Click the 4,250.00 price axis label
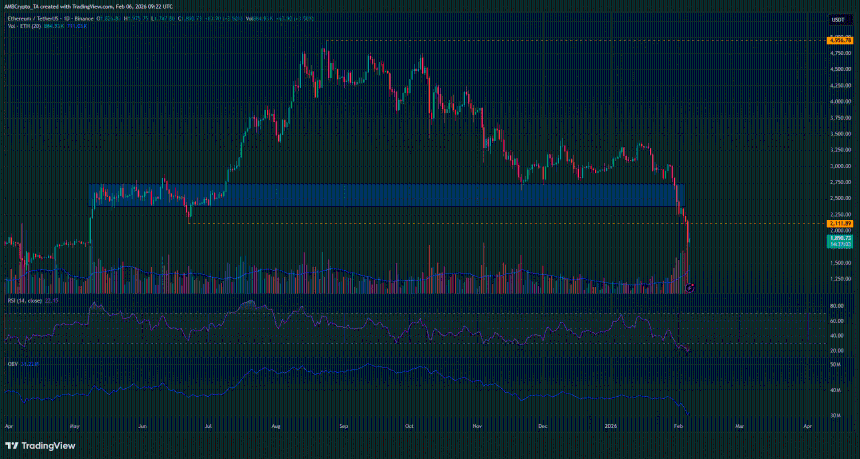860x459 pixels. pos(839,86)
